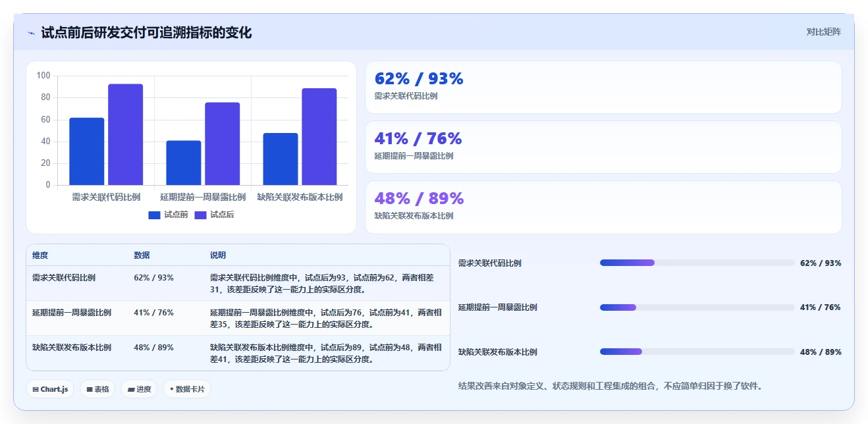
Task: Click progress label 缺陷关联发布版本比例
Action: [498, 352]
